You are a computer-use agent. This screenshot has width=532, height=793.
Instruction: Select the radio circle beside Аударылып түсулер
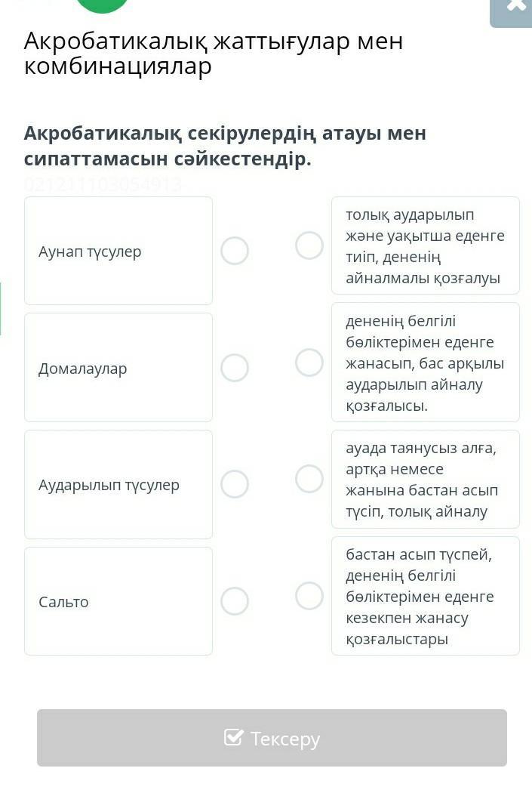(x=235, y=484)
